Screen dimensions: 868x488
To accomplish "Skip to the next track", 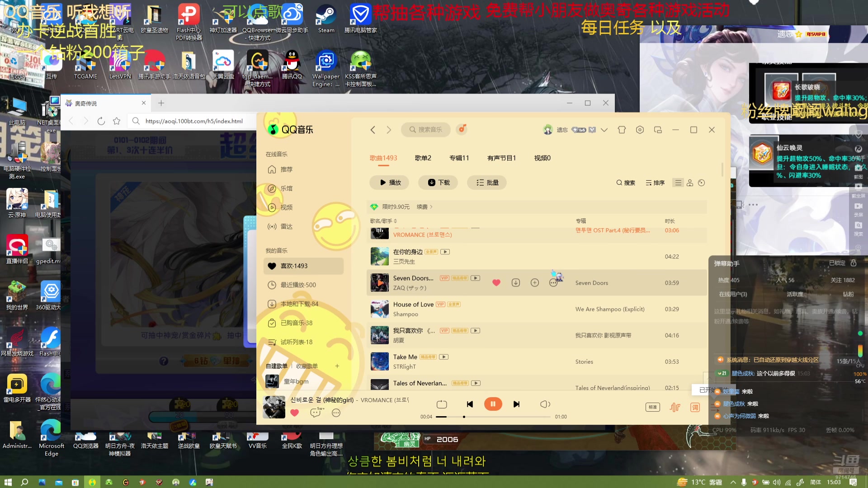I will pos(516,404).
